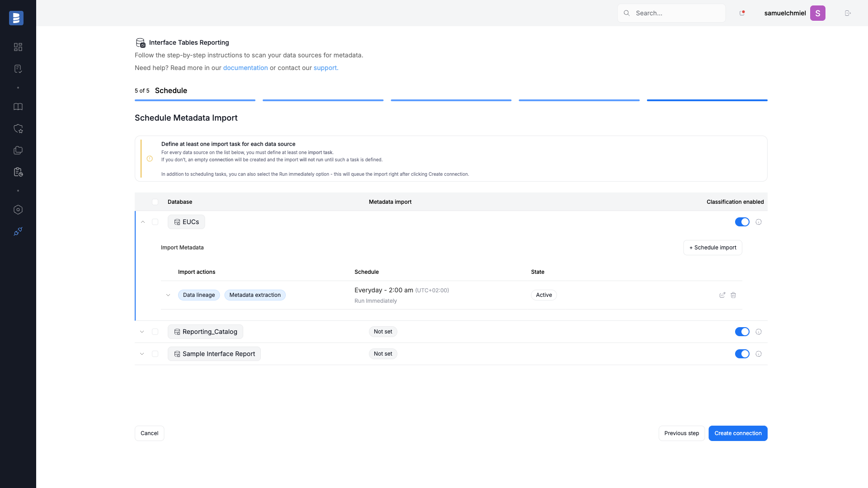Image resolution: width=868 pixels, height=488 pixels.
Task: Click the Cancel button
Action: tap(149, 433)
